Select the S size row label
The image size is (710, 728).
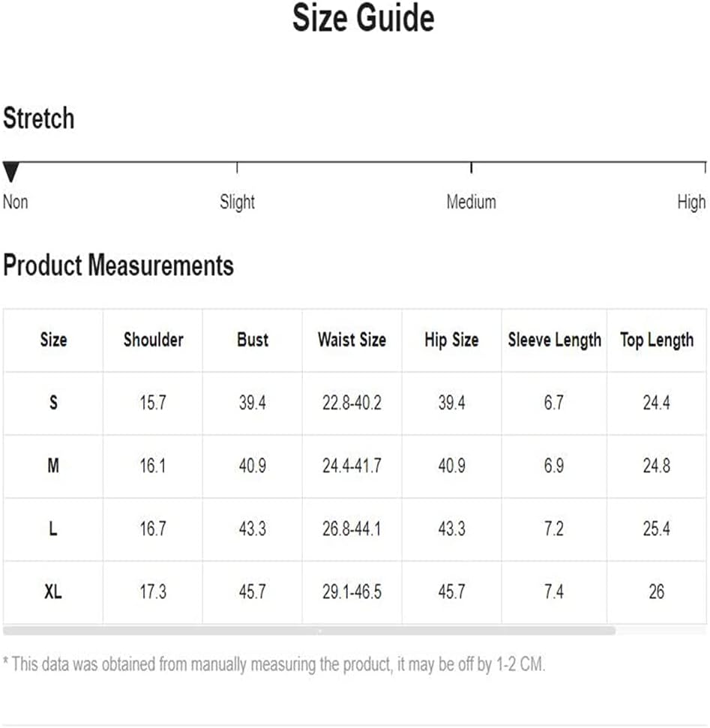(53, 403)
